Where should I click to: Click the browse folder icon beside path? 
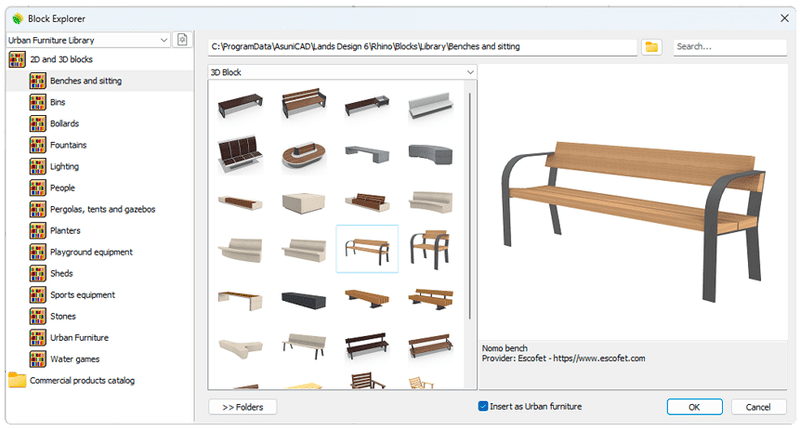[x=652, y=47]
